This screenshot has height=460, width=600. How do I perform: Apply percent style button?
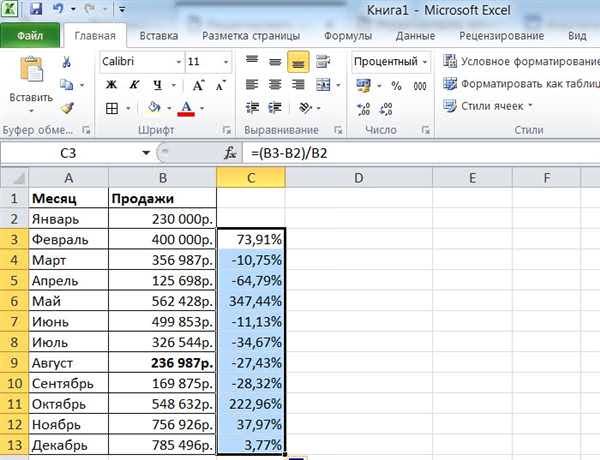396,86
